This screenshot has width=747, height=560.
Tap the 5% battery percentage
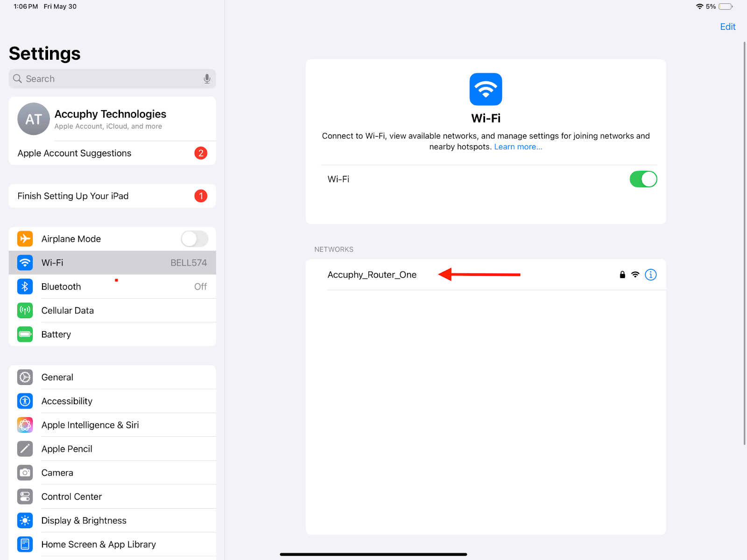pyautogui.click(x=711, y=7)
